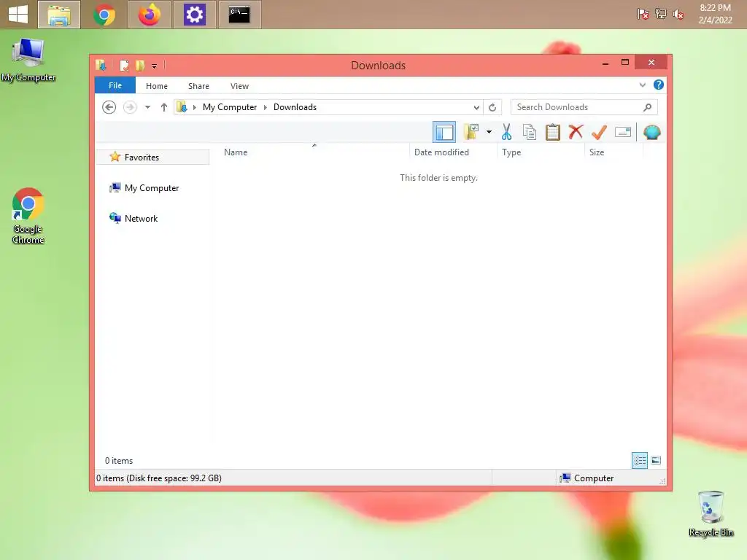This screenshot has height=560, width=747.
Task: Open File Explorer from the taskbar
Action: [x=59, y=15]
